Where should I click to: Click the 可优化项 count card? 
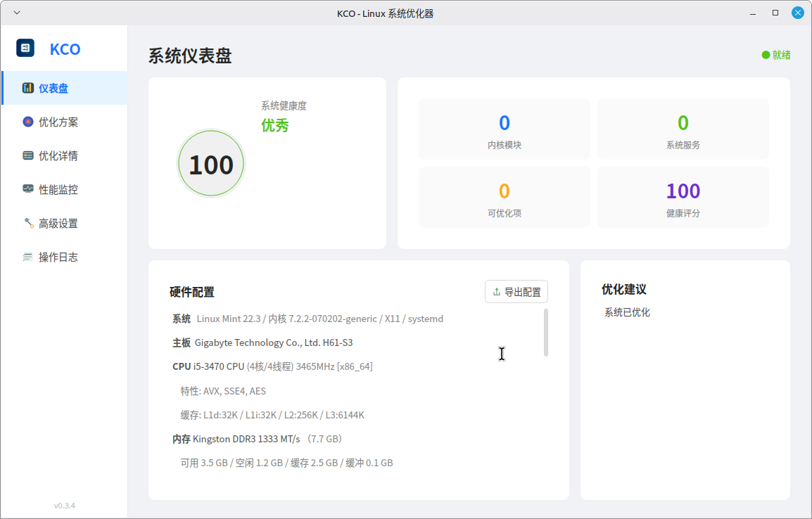505,197
